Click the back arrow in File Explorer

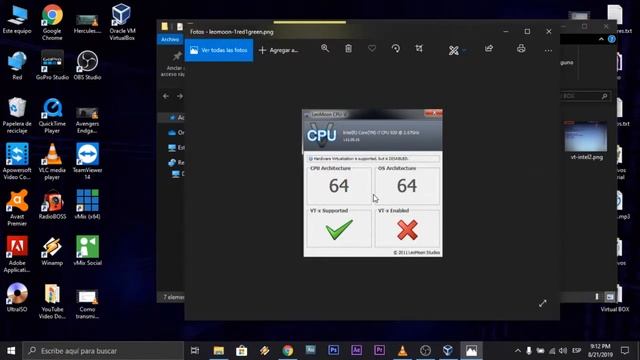tap(166, 96)
